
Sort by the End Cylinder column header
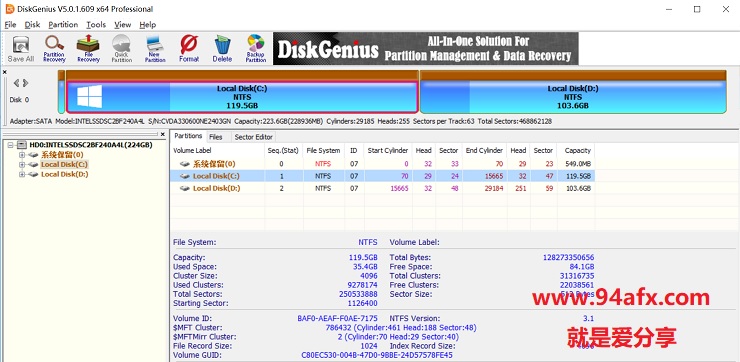(484, 151)
